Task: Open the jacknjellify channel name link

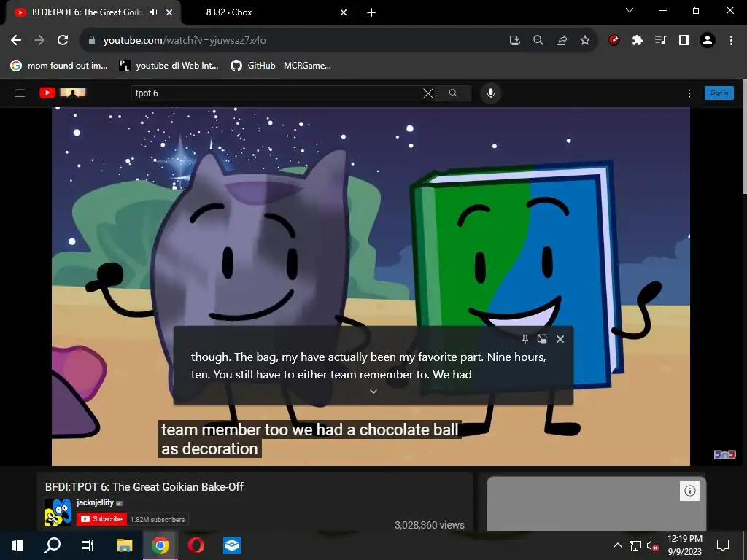Action: point(96,502)
